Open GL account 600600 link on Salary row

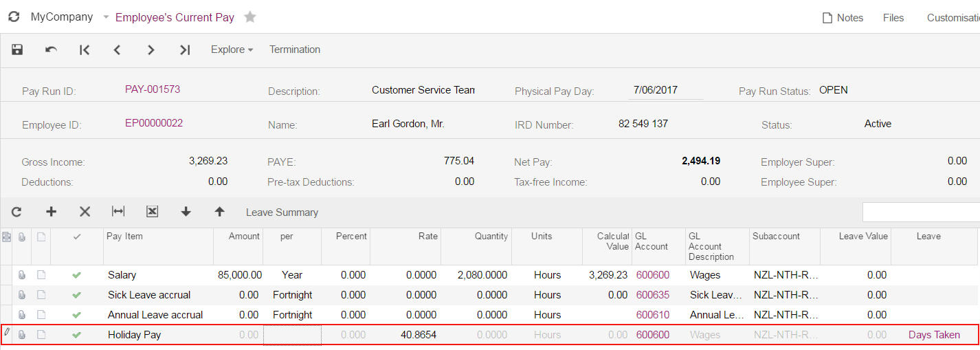tap(652, 275)
